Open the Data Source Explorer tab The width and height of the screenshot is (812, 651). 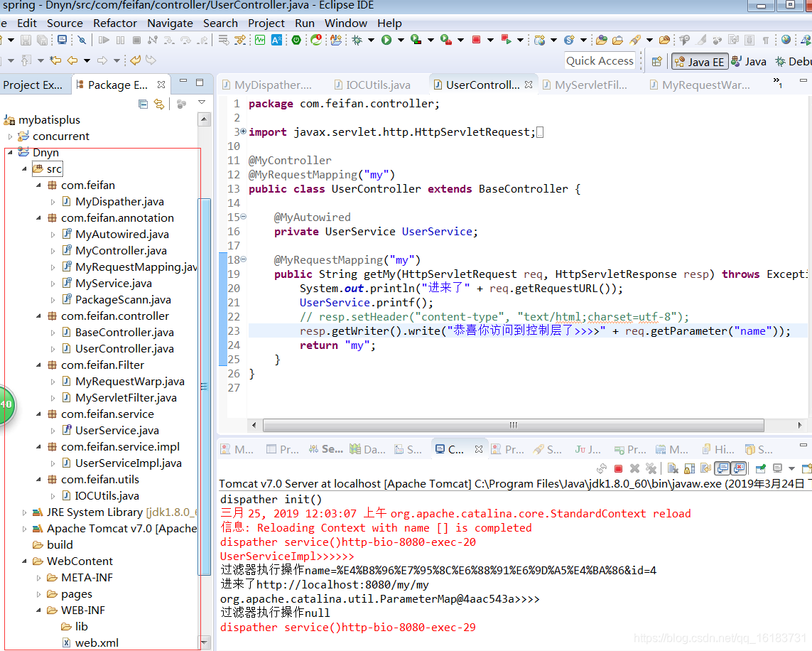367,450
